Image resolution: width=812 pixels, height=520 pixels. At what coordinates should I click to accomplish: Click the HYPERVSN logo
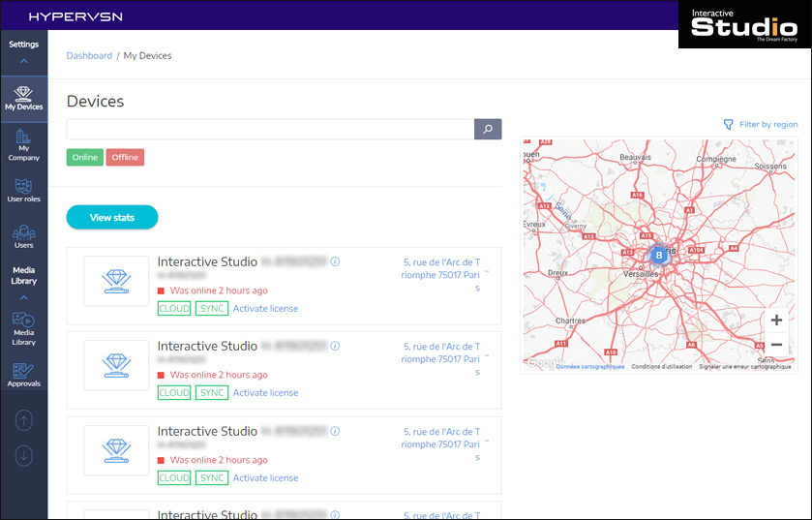(75, 16)
